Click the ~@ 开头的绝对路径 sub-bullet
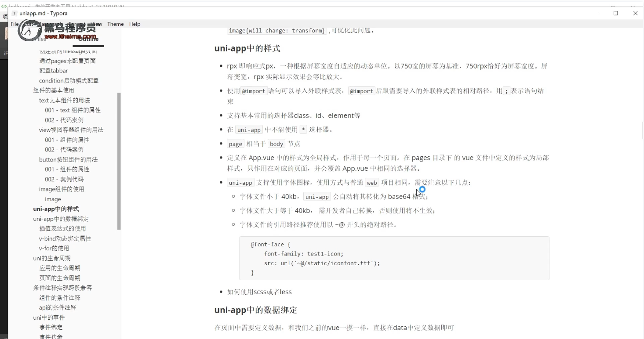 (x=319, y=225)
